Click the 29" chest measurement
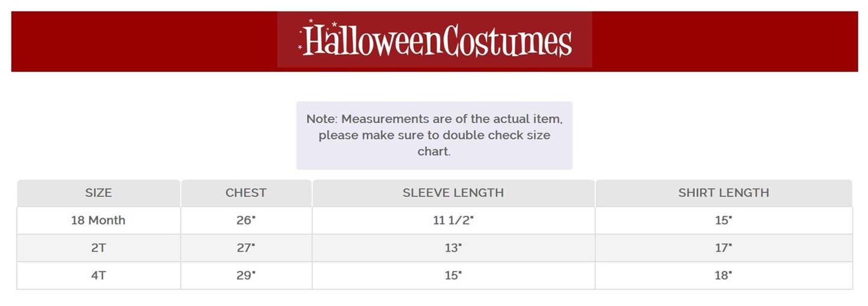 click(246, 275)
